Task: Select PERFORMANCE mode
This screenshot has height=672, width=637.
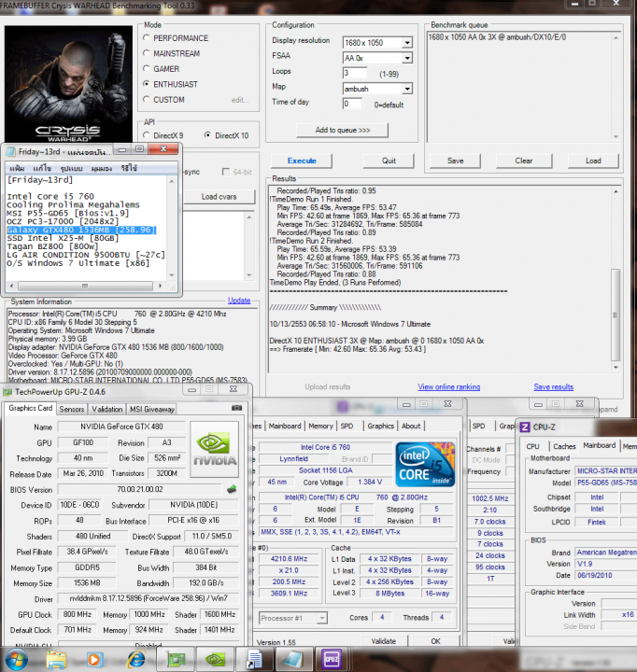Action: (x=147, y=37)
